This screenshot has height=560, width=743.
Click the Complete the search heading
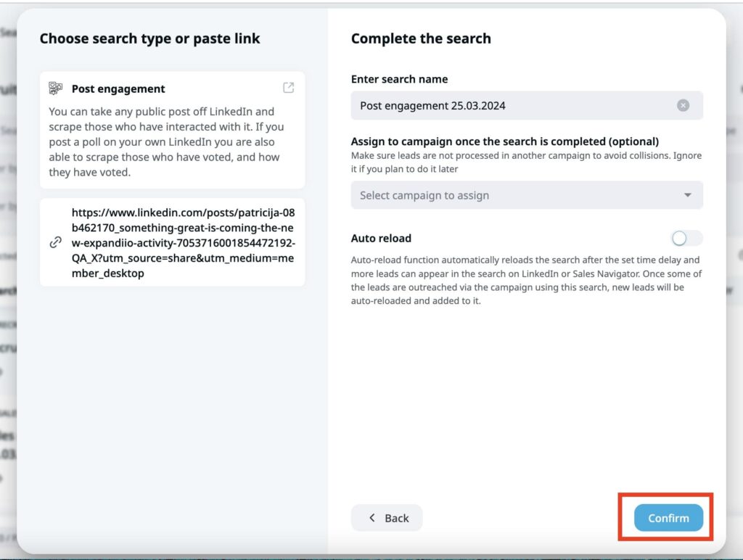[x=421, y=38]
